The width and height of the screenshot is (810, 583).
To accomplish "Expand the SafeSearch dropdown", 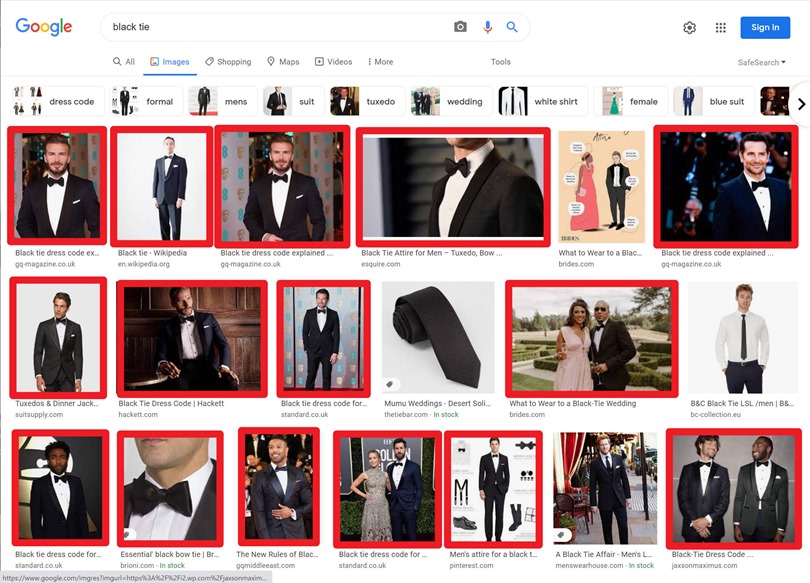I will pos(761,62).
